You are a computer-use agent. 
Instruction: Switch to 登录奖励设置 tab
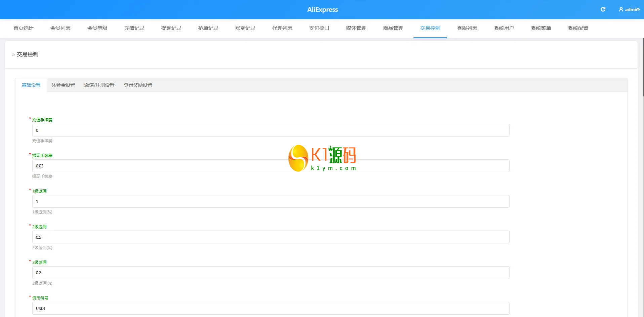coord(138,85)
